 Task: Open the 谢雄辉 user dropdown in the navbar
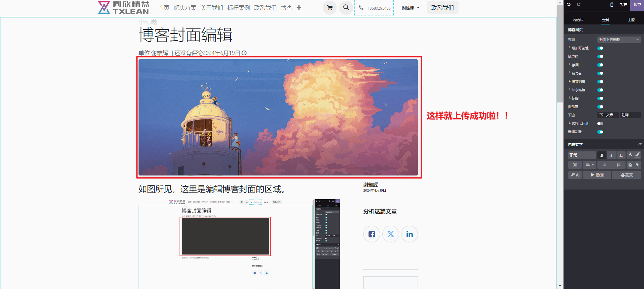click(x=411, y=8)
